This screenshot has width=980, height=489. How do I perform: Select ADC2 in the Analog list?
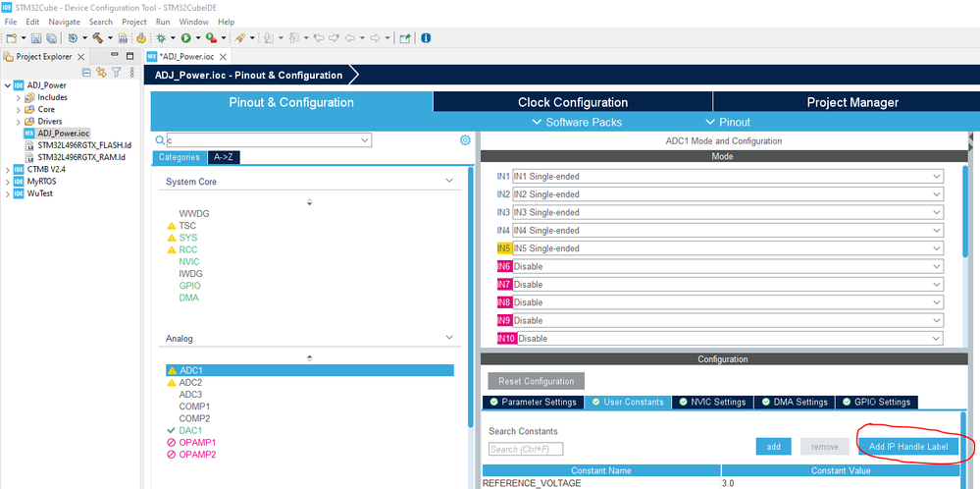[x=190, y=382]
